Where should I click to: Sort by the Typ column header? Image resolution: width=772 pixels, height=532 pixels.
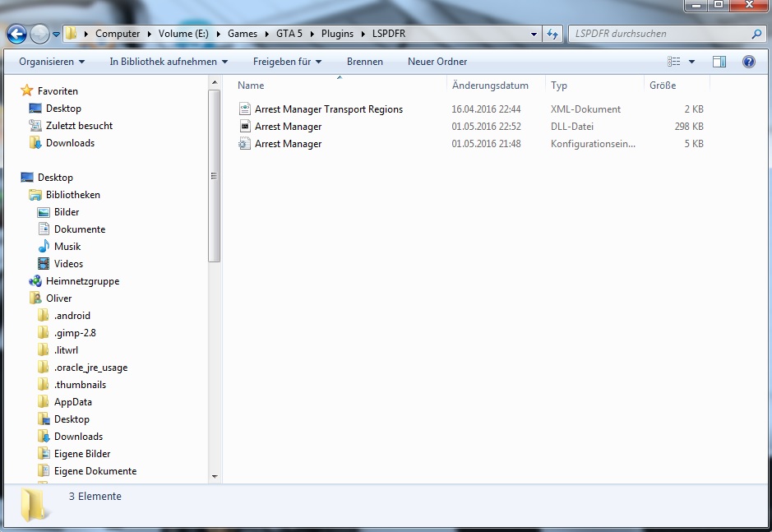559,86
